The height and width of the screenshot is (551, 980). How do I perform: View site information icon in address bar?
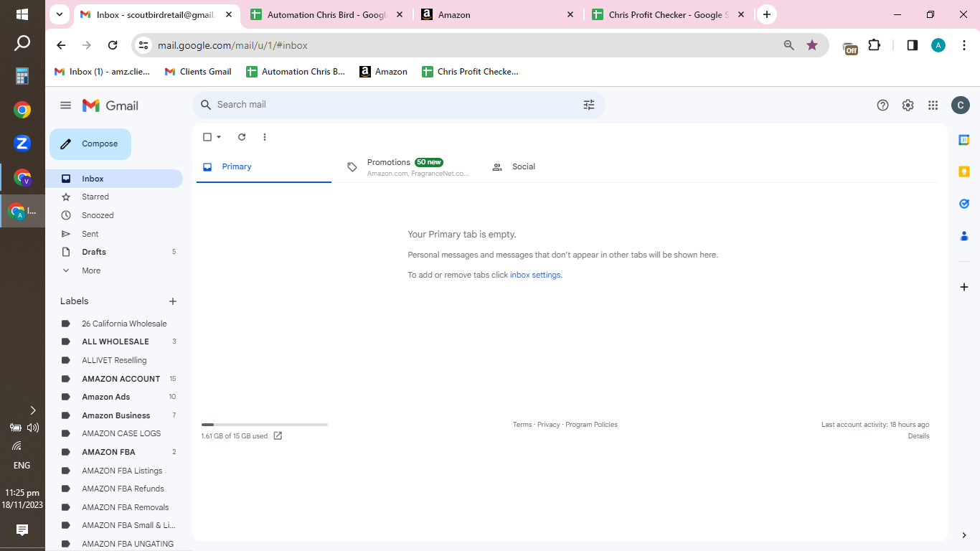[x=143, y=45]
